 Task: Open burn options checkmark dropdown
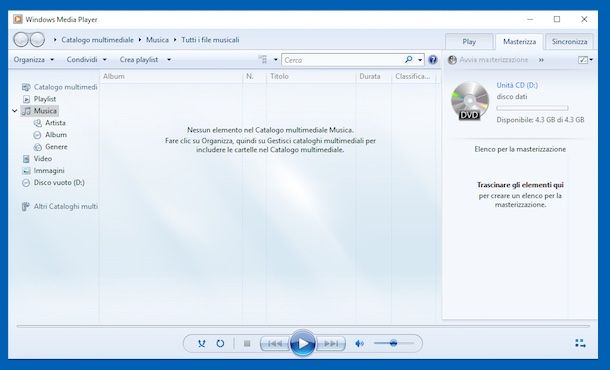(585, 60)
